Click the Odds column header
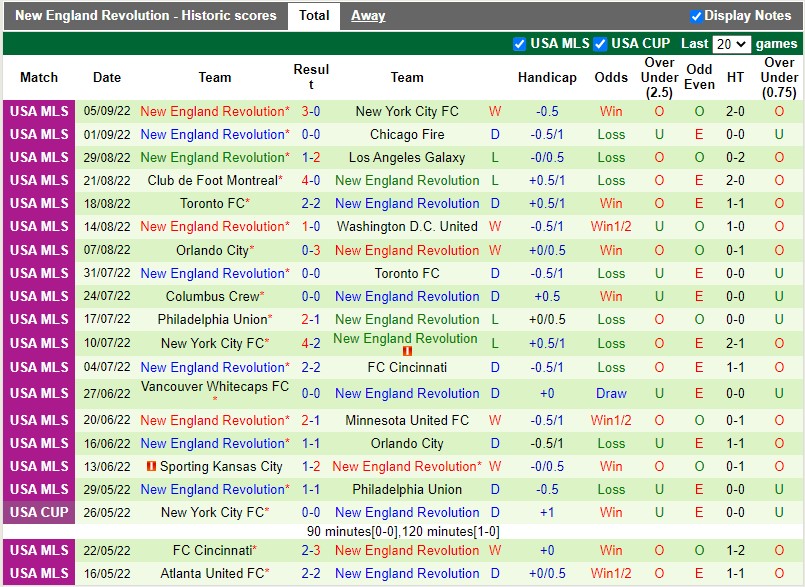The width and height of the screenshot is (805, 587). tap(611, 77)
